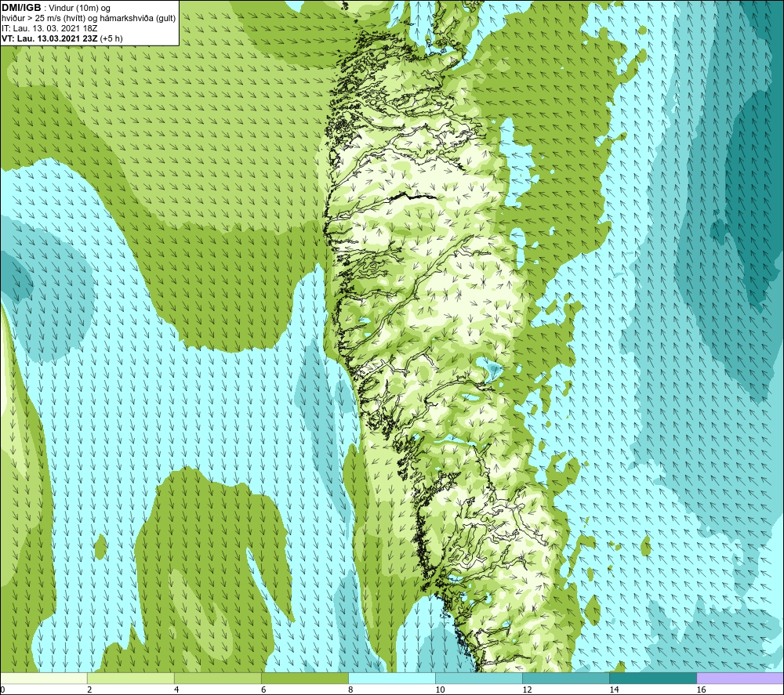The height and width of the screenshot is (695, 784).
Task: Click the 'Vindur (10m) og' text
Action: 79,9
